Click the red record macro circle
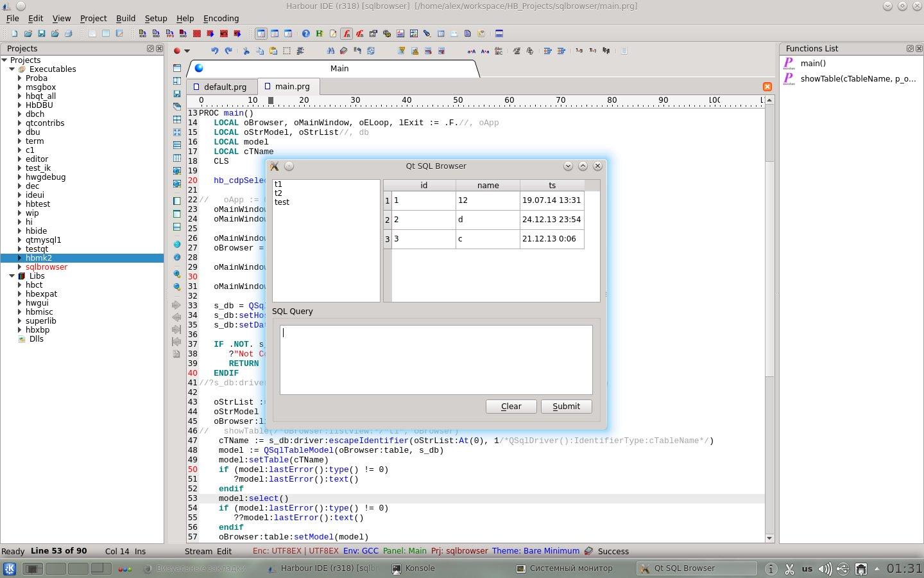The width and height of the screenshot is (924, 578). (176, 51)
